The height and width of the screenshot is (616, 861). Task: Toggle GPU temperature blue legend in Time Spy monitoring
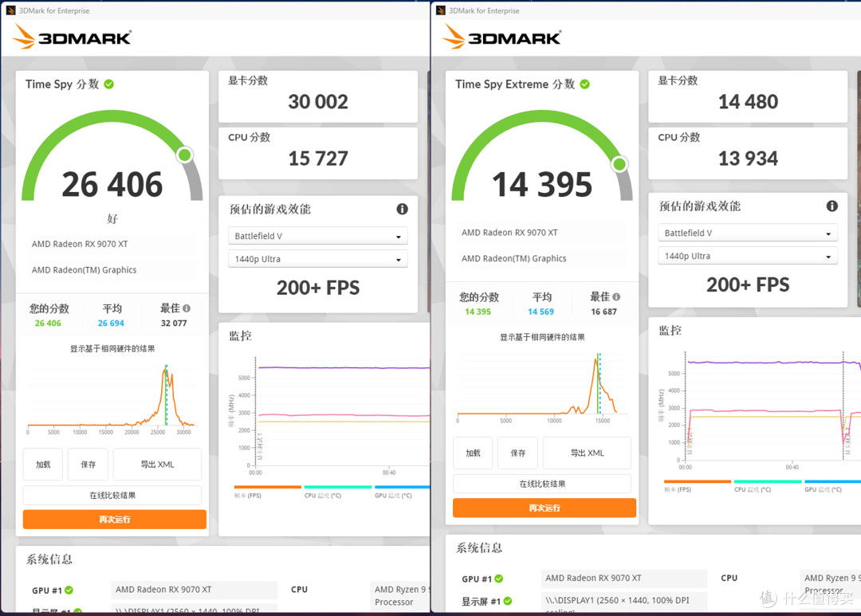pyautogui.click(x=401, y=492)
